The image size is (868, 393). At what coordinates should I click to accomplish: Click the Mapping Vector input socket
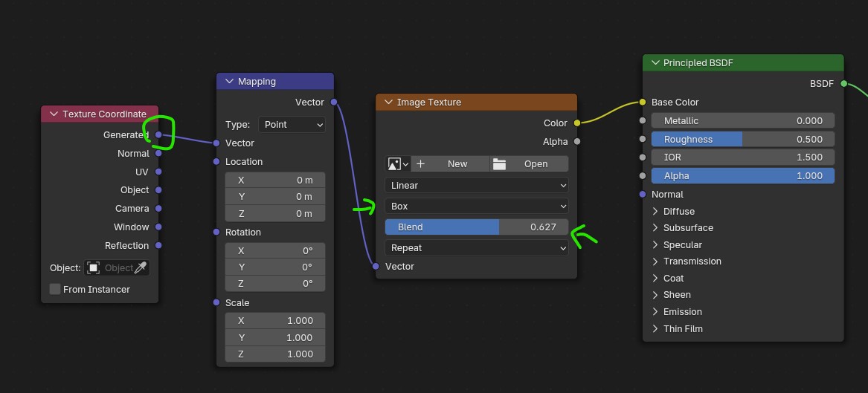216,143
